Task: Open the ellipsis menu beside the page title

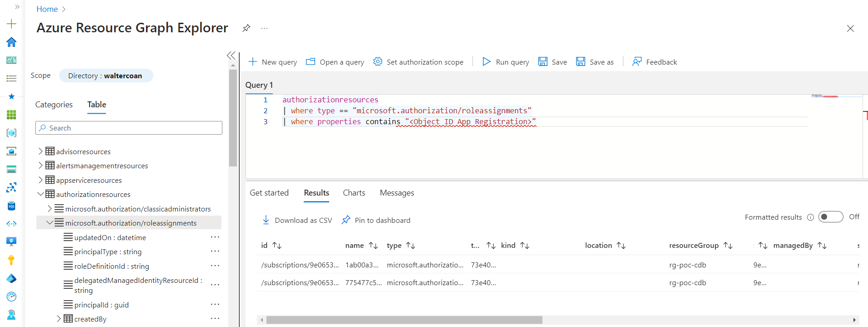Action: click(x=264, y=28)
